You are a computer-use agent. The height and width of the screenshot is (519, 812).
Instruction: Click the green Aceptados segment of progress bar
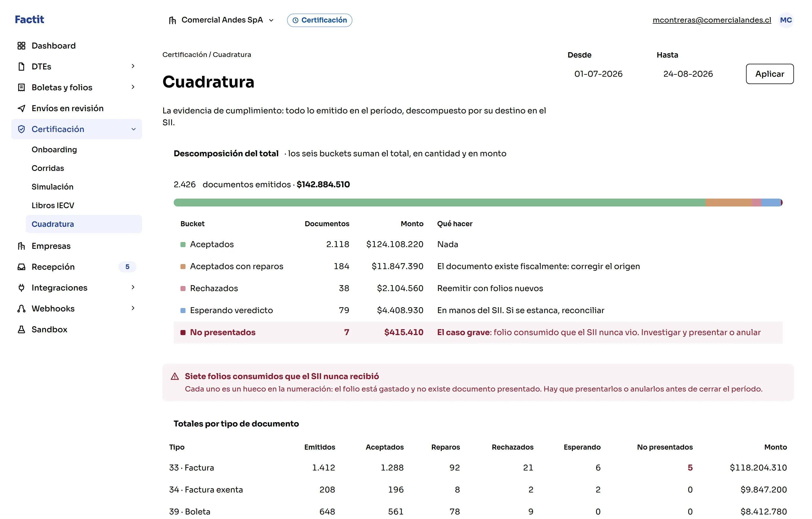(439, 203)
